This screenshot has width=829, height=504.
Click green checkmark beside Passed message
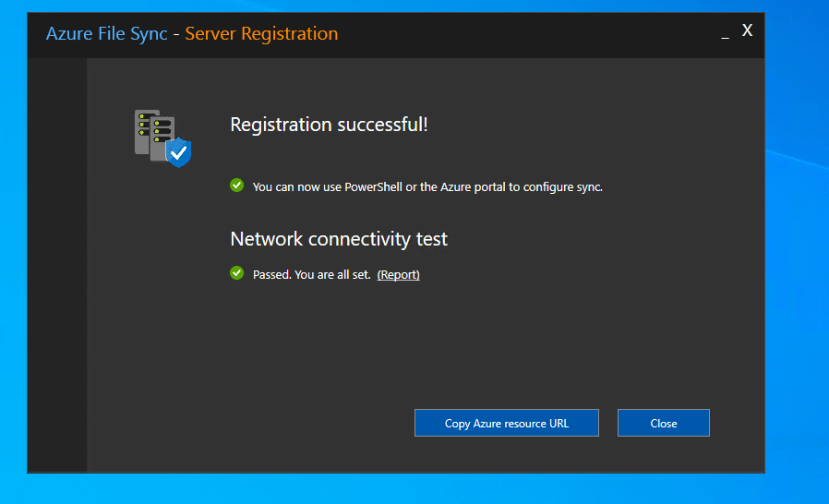[x=237, y=273]
